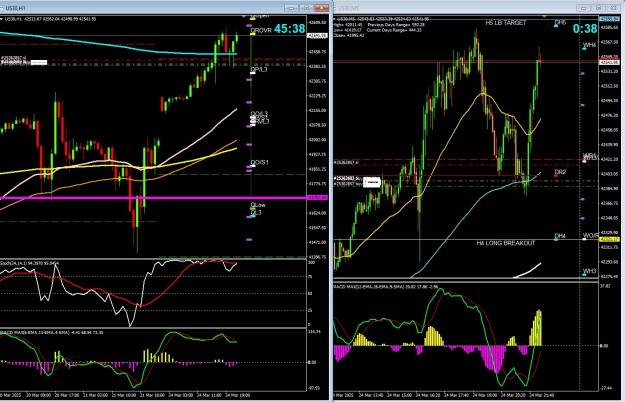Viewport: 625px width, 402px height.
Task: Click the 24 Mar 21:40 time label
Action: [541, 395]
